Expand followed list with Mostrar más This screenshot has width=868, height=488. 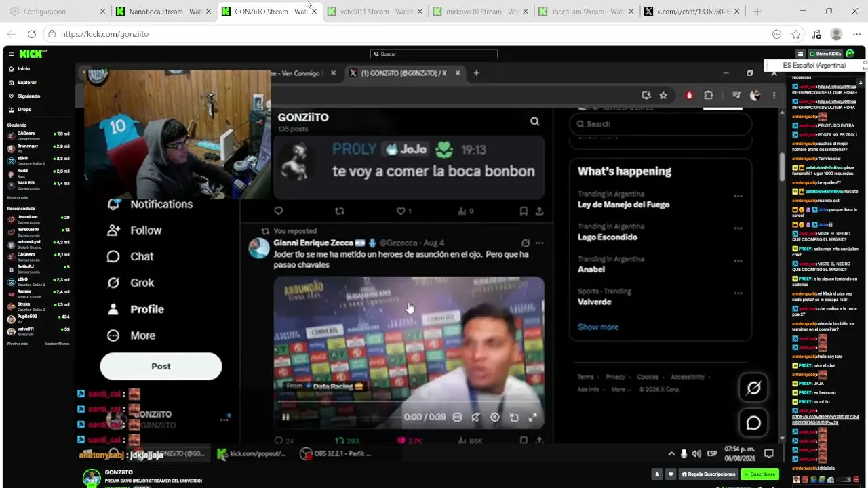pyautogui.click(x=18, y=197)
